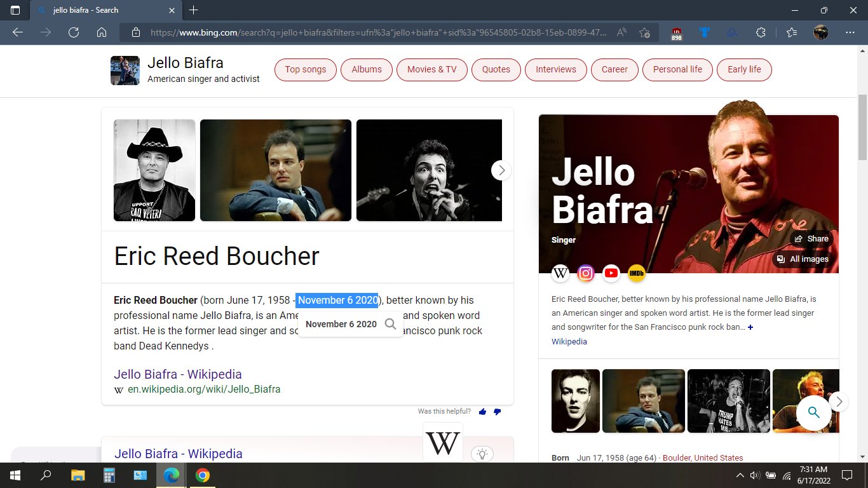
Task: Open All images for Jello Biafra
Action: pyautogui.click(x=803, y=259)
